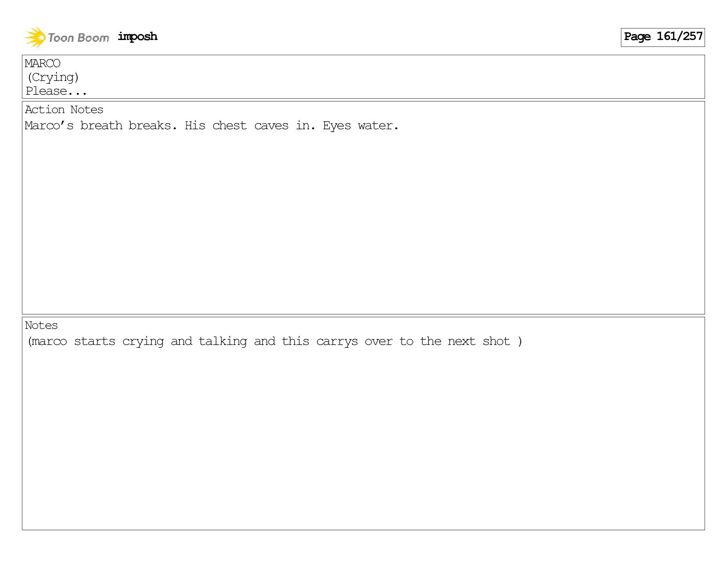Image resolution: width=728 pixels, height=563 pixels.
Task: Click empty space inside Notes box
Action: pyautogui.click(x=363, y=437)
